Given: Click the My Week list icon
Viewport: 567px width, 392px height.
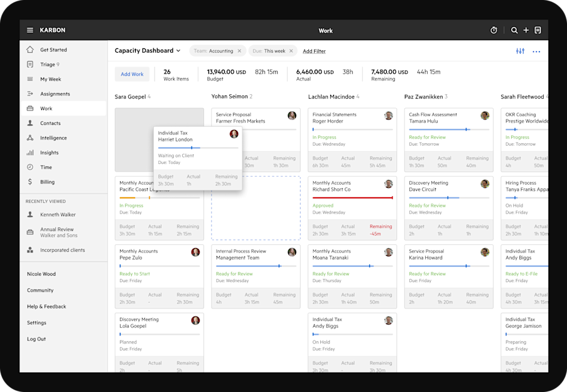Looking at the screenshot, I should 30,79.
